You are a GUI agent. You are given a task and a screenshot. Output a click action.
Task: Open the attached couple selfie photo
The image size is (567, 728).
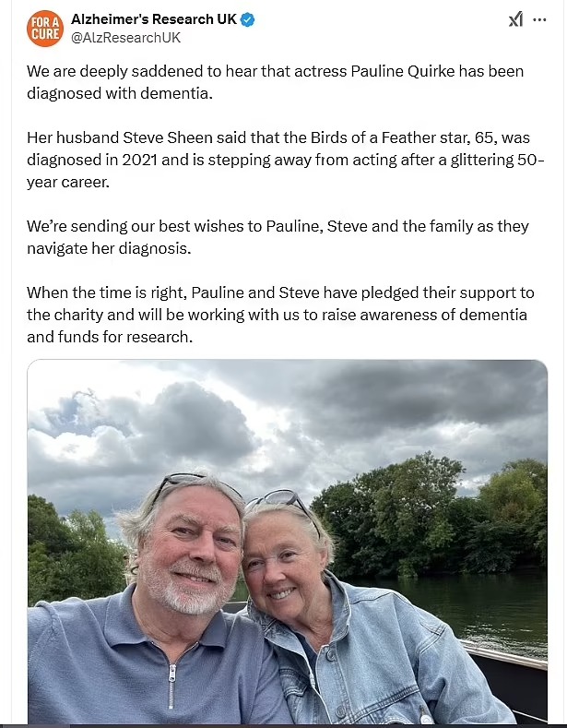288,542
